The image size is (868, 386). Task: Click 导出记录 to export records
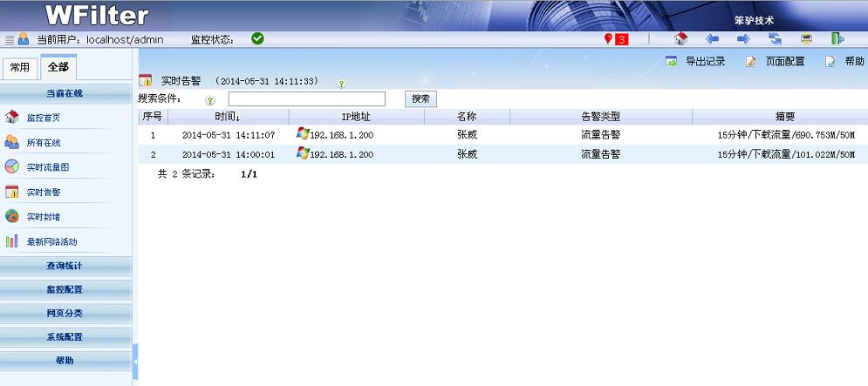(x=696, y=62)
